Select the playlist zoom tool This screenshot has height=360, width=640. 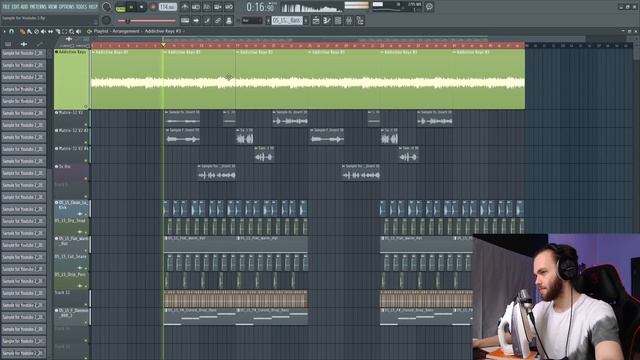coord(71,31)
